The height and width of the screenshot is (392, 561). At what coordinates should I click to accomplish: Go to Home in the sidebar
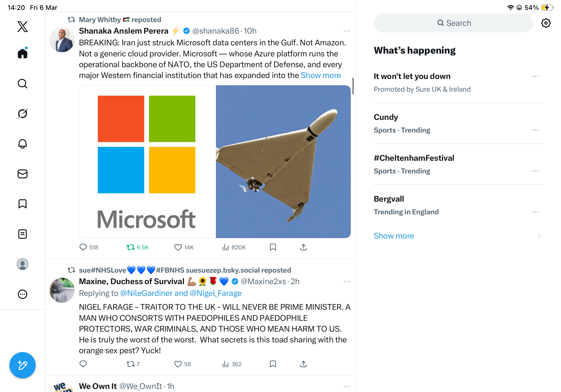point(23,53)
